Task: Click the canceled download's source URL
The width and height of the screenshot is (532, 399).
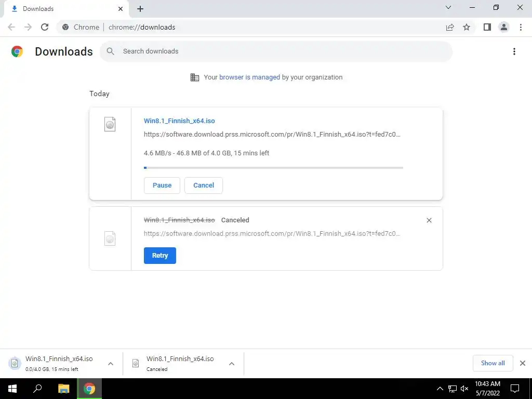Action: point(272,233)
